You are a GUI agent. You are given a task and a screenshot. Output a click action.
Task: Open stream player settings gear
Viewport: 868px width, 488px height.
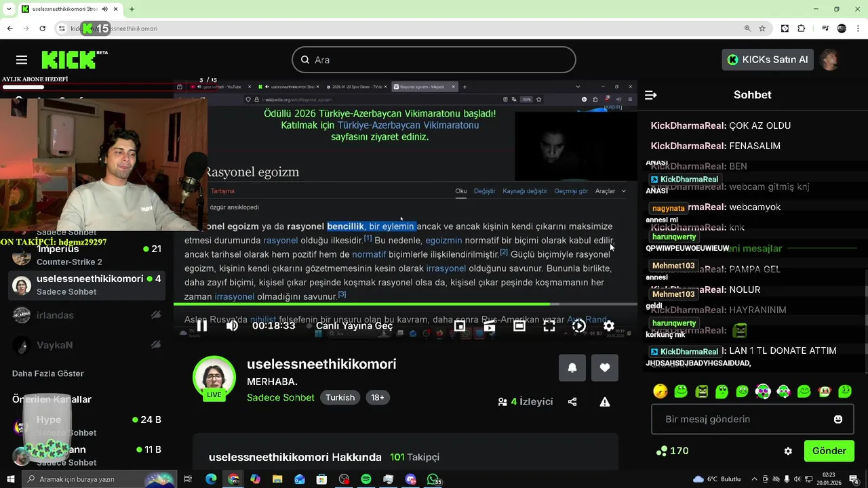click(609, 326)
